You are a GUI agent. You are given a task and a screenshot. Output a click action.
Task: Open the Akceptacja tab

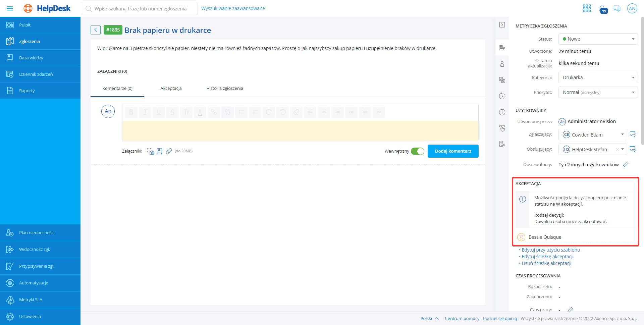(171, 89)
